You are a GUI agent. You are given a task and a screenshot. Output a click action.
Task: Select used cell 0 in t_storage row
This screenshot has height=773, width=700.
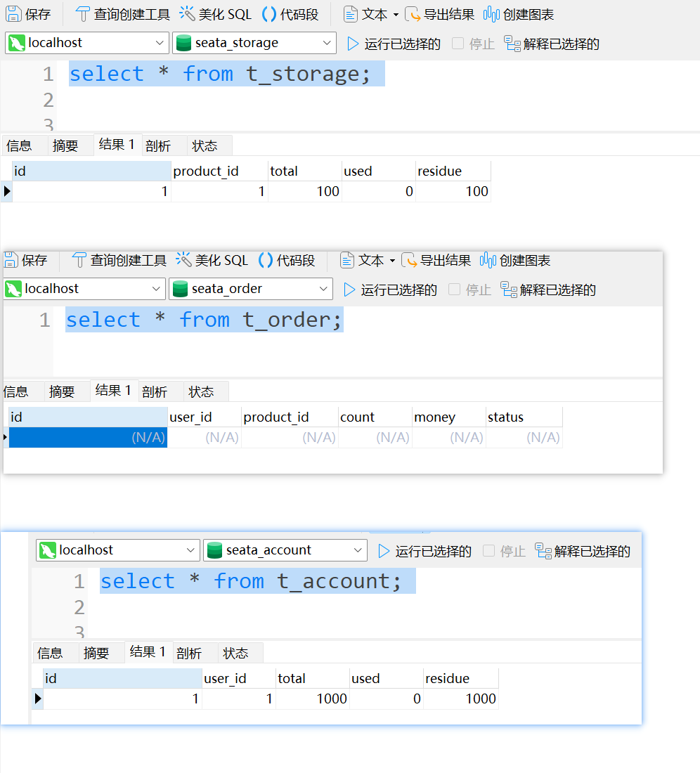point(379,191)
